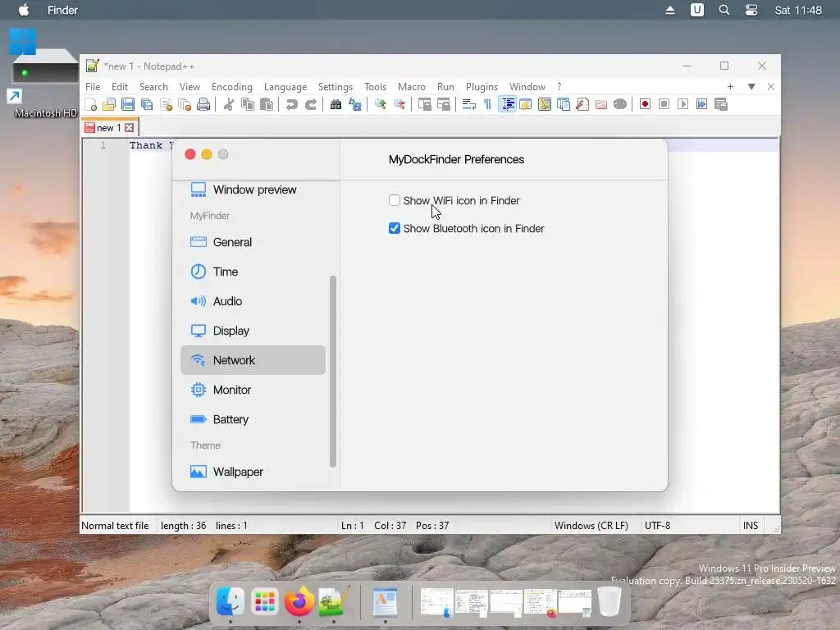Open Find with the binoculars icon
840x630 pixels.
click(336, 104)
